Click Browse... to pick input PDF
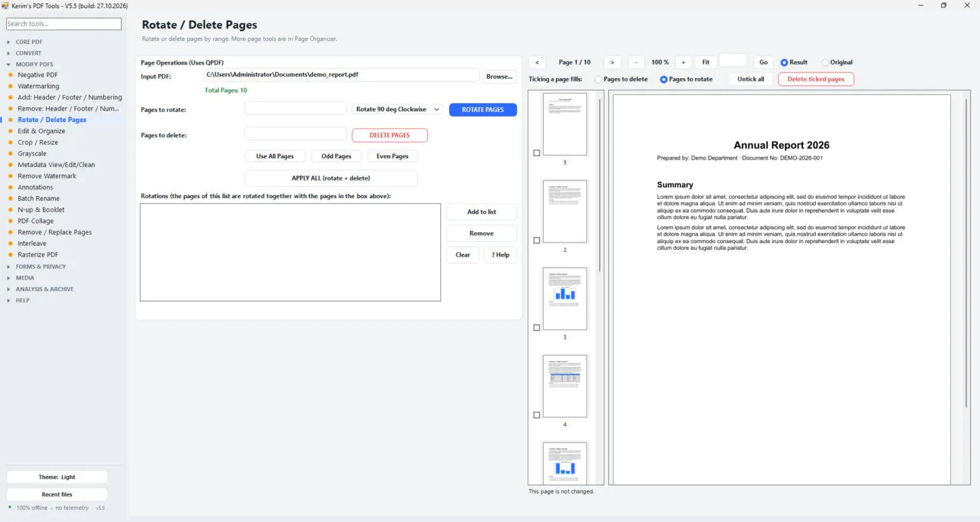 pyautogui.click(x=499, y=76)
